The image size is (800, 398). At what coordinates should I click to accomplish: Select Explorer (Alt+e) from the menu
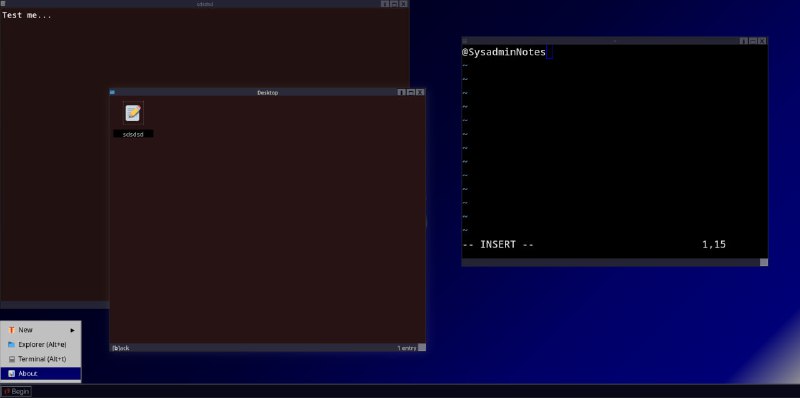tap(41, 344)
